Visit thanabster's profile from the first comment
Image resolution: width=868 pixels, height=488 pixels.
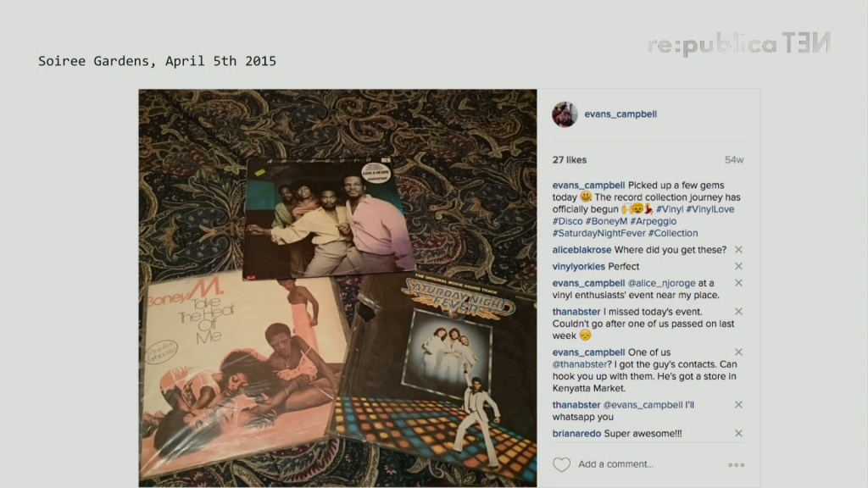576,312
